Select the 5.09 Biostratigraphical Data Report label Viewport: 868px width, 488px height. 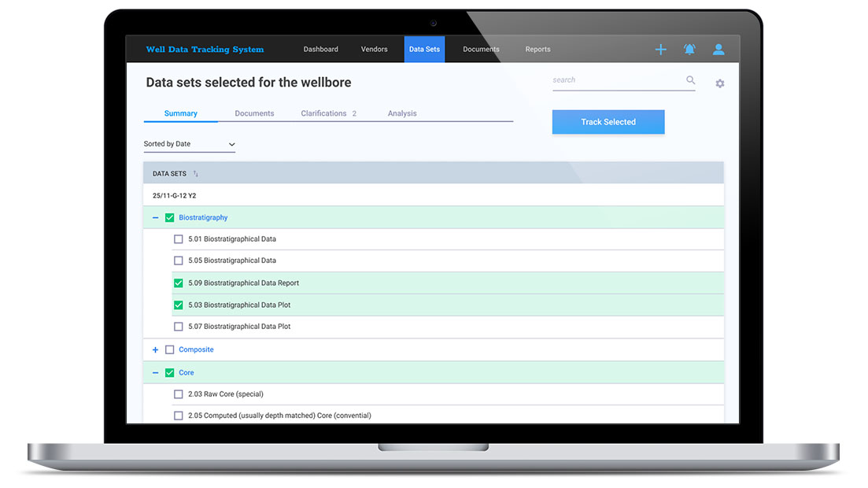[244, 283]
